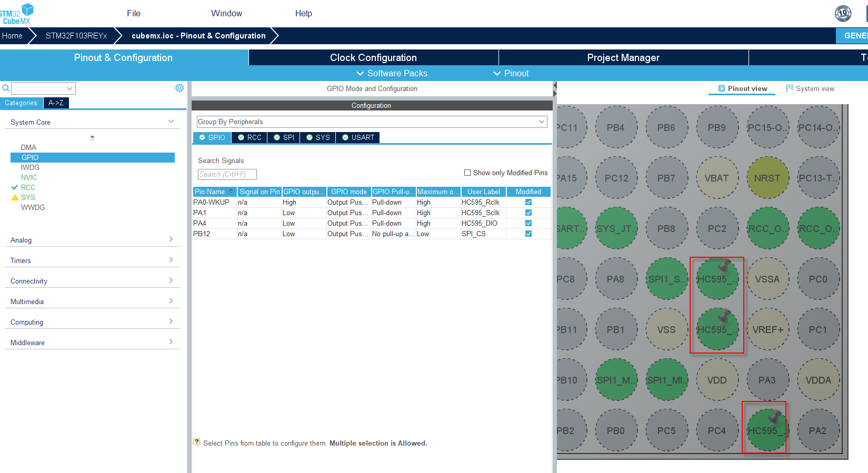Click the Search Signals input field
868x473 pixels.
227,174
